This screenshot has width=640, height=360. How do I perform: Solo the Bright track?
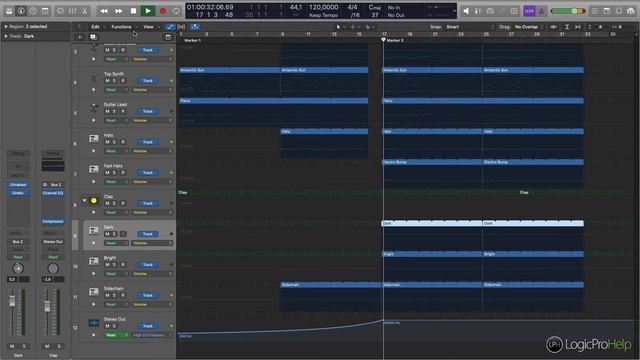pyautogui.click(x=114, y=264)
